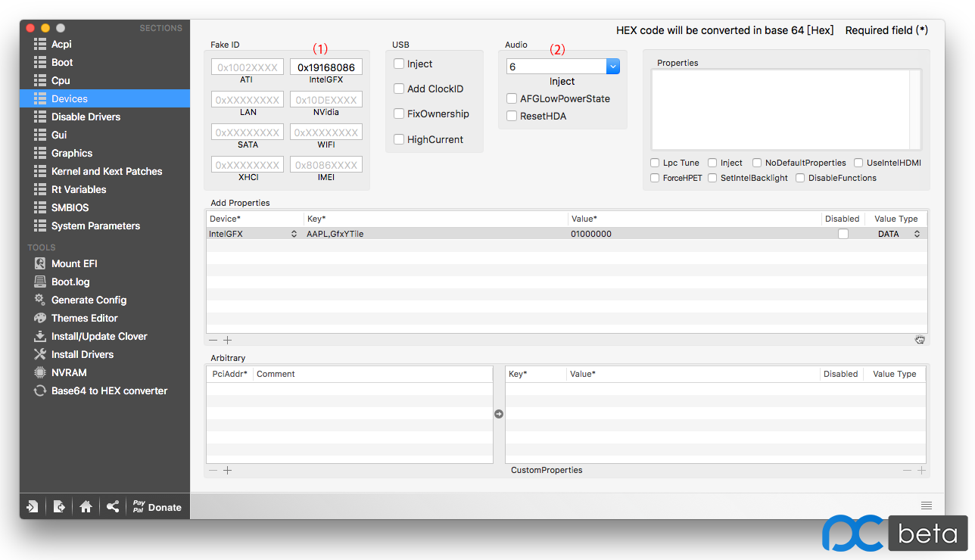Click the import config icon in bottom bar
This screenshot has width=975, height=560.
click(x=33, y=507)
